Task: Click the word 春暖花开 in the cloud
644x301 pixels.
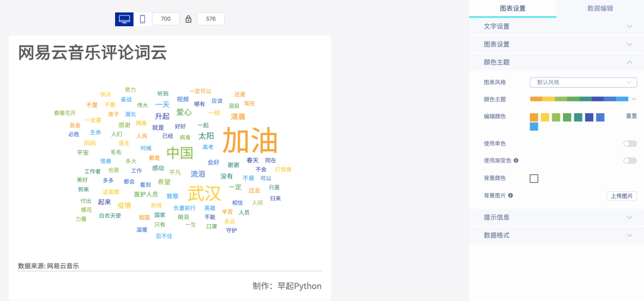Action: click(65, 113)
